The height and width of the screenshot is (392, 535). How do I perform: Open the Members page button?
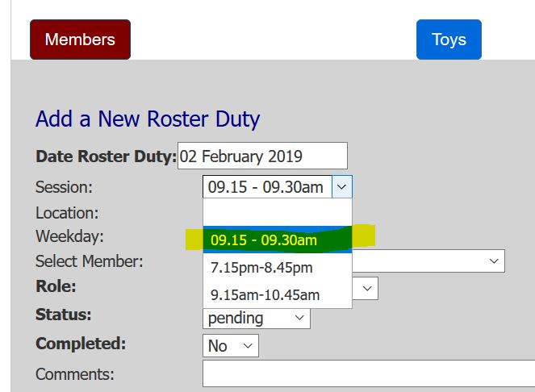(80, 40)
